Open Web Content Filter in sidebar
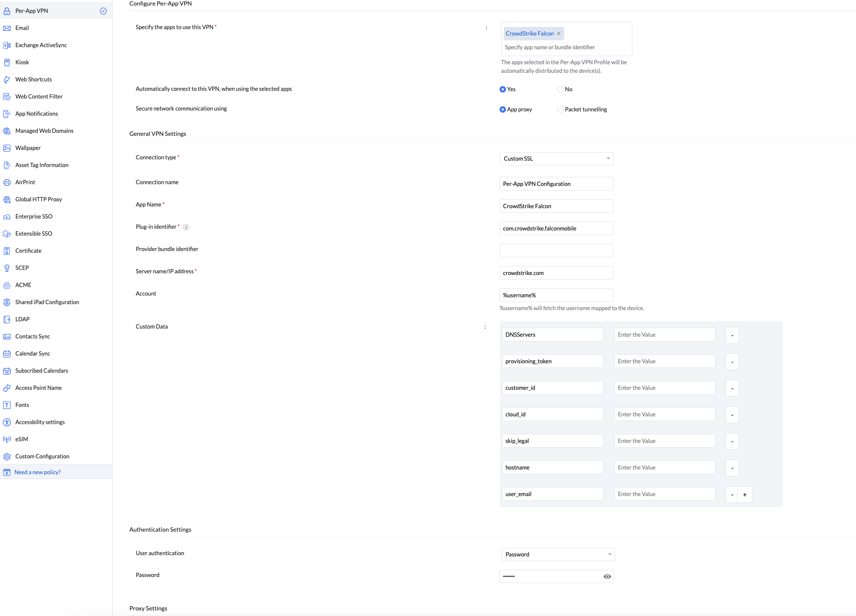 point(39,97)
